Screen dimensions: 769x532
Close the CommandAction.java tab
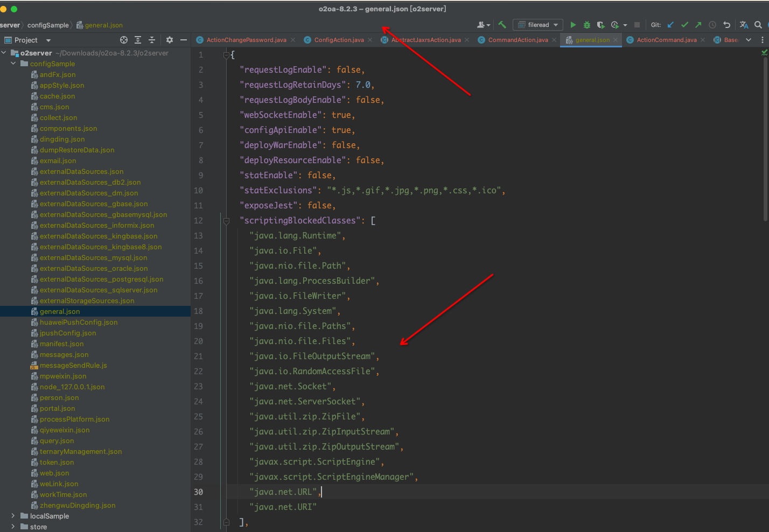(554, 40)
